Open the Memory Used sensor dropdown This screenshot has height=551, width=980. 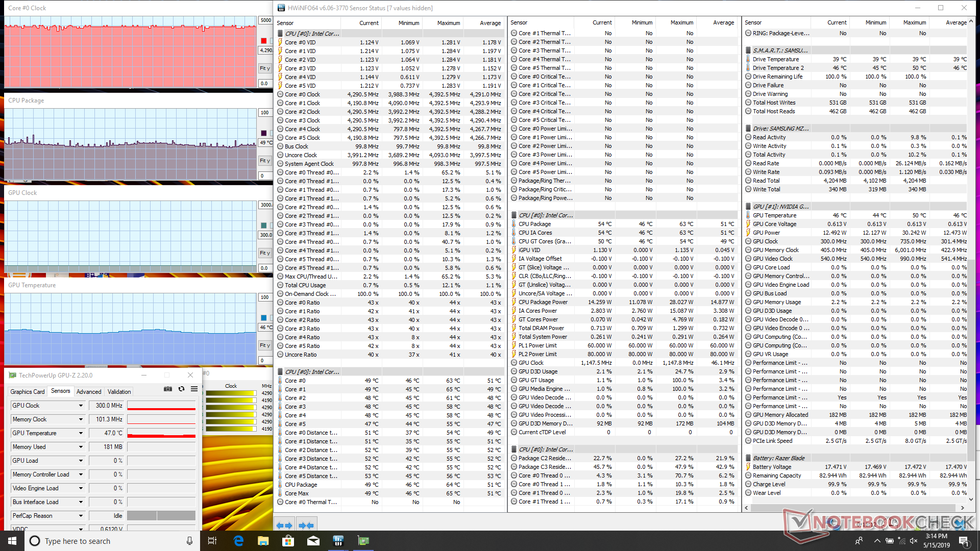pos(81,447)
